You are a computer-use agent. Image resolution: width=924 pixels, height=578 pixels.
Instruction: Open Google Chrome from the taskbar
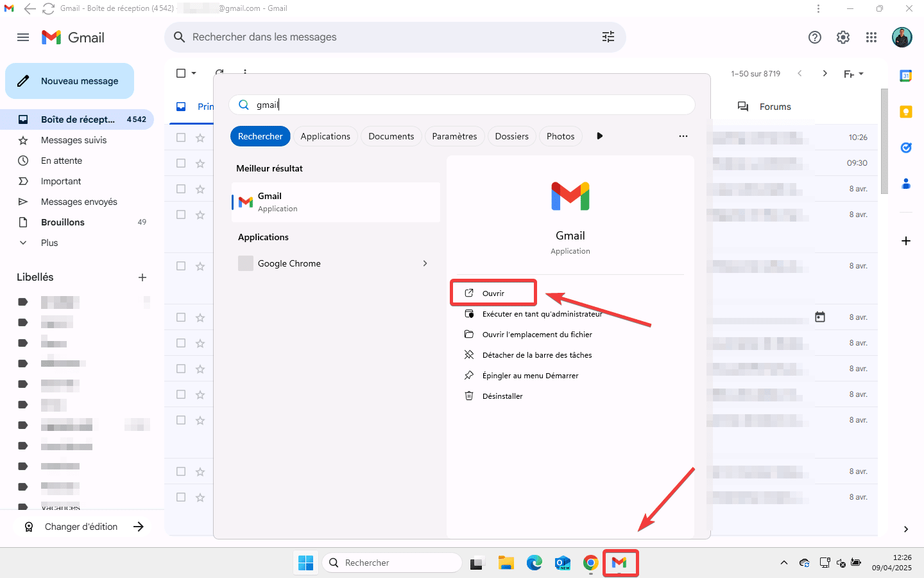click(591, 563)
